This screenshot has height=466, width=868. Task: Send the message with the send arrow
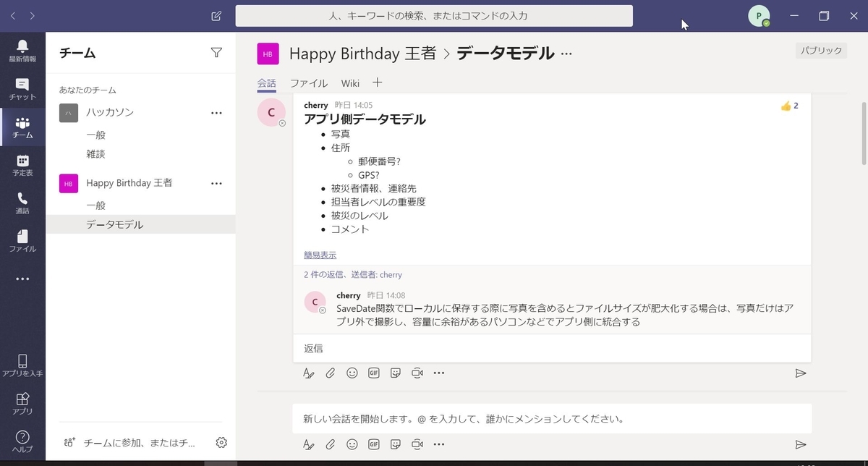click(x=801, y=373)
